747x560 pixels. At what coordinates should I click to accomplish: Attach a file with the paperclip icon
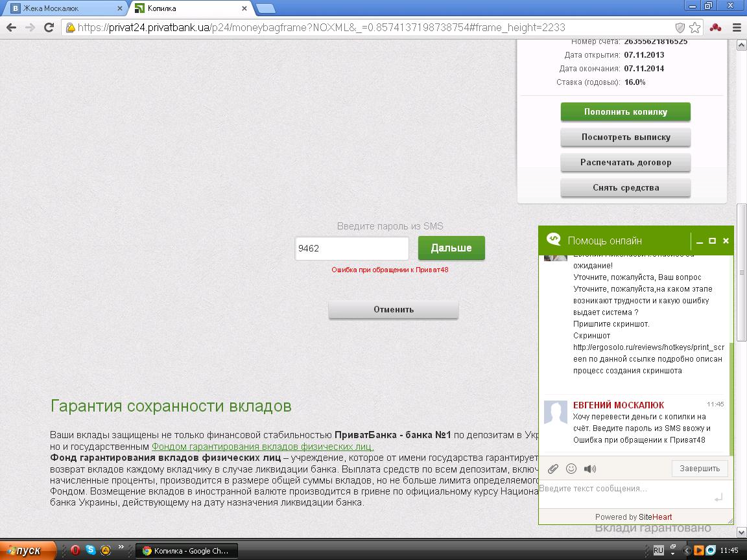pyautogui.click(x=552, y=469)
